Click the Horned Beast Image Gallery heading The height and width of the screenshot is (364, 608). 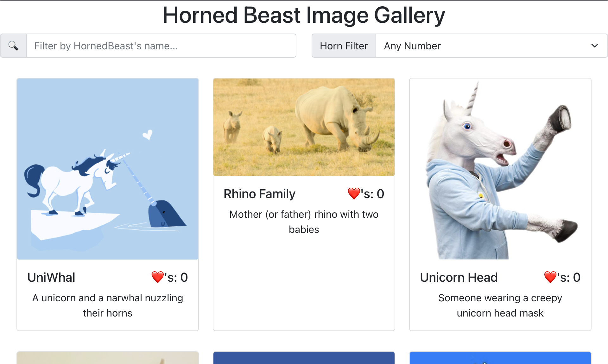[x=304, y=15]
